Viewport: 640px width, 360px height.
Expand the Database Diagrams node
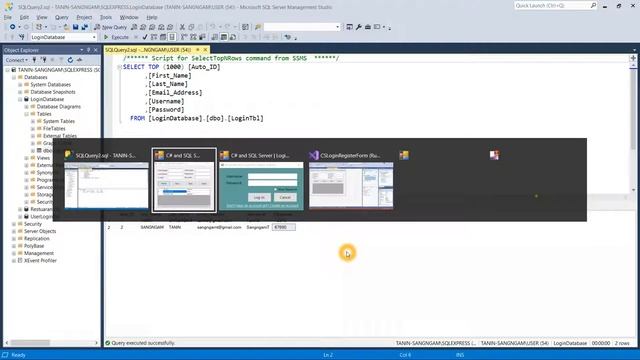coord(27,107)
